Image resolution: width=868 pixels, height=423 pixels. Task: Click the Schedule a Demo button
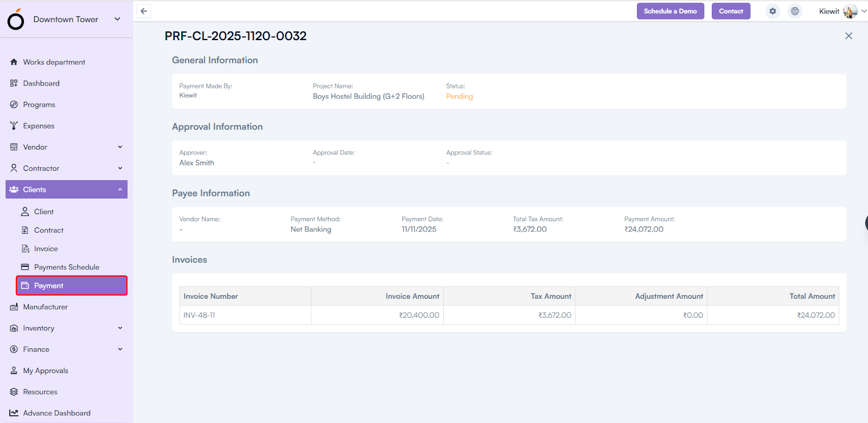point(671,11)
